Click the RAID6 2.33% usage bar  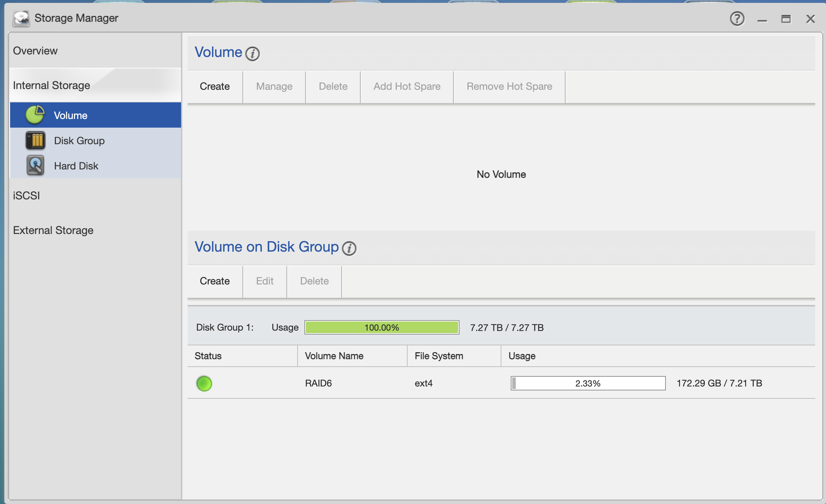coord(588,383)
